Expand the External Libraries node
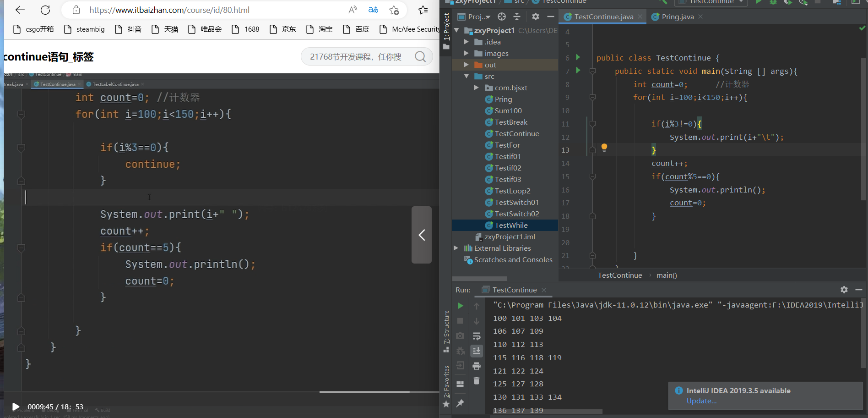The height and width of the screenshot is (418, 868). point(456,248)
